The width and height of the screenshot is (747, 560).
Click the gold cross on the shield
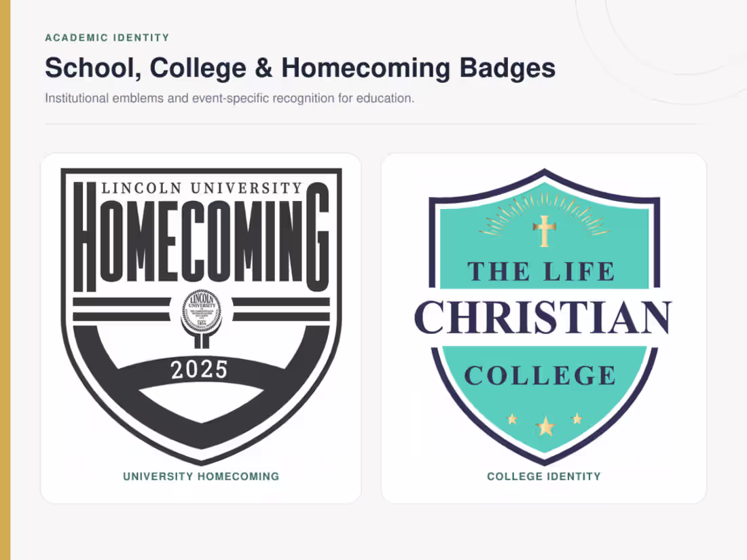544,231
